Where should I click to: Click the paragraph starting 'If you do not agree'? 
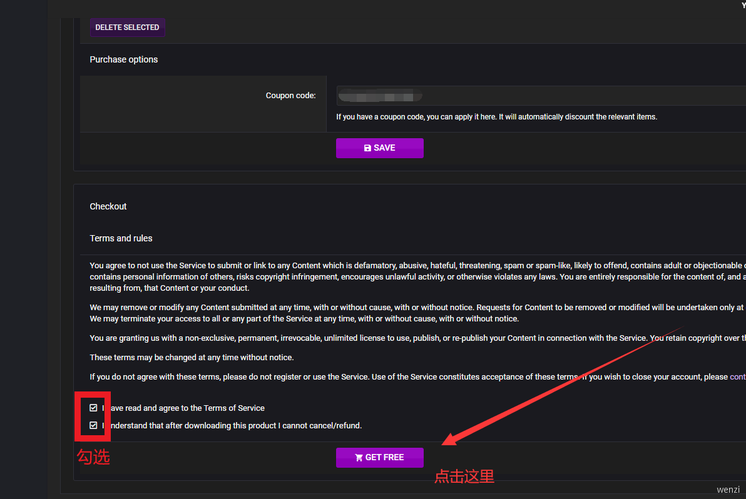418,377
